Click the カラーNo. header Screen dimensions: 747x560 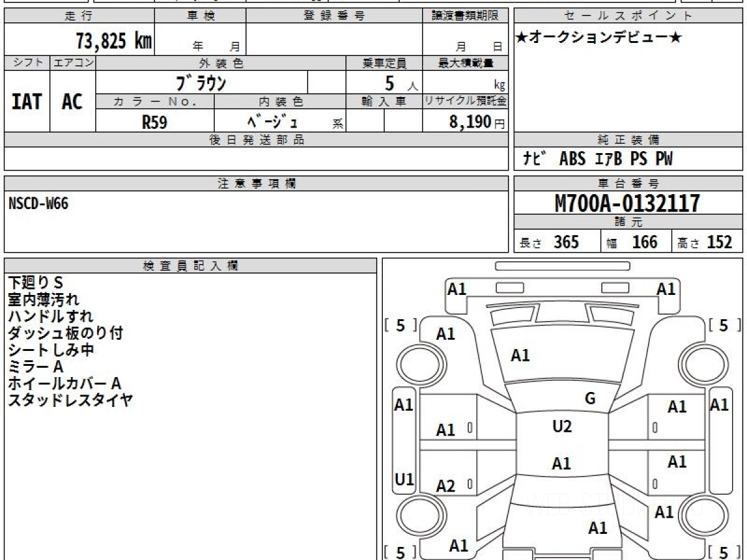(155, 101)
